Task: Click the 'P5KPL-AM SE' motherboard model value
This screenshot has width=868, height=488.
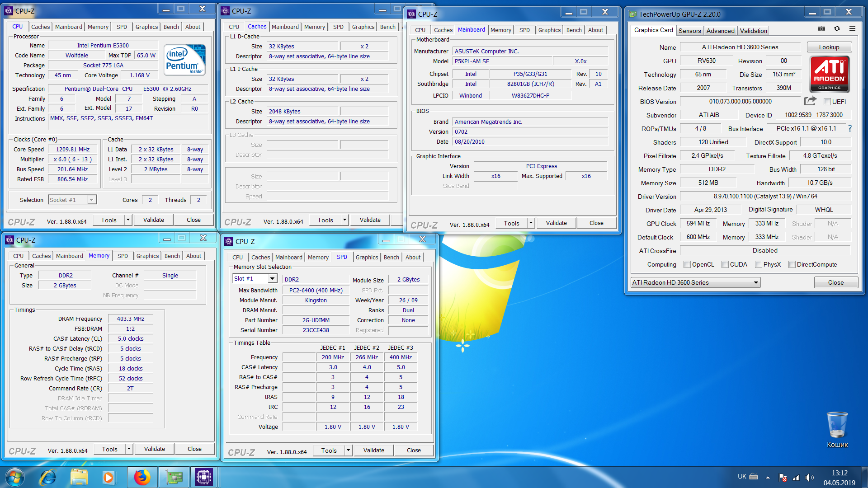Action: 503,61
